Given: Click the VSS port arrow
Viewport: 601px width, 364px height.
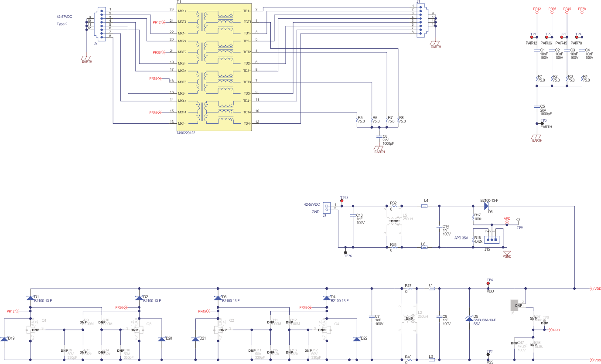Looking at the screenshot, I should pos(593,360).
